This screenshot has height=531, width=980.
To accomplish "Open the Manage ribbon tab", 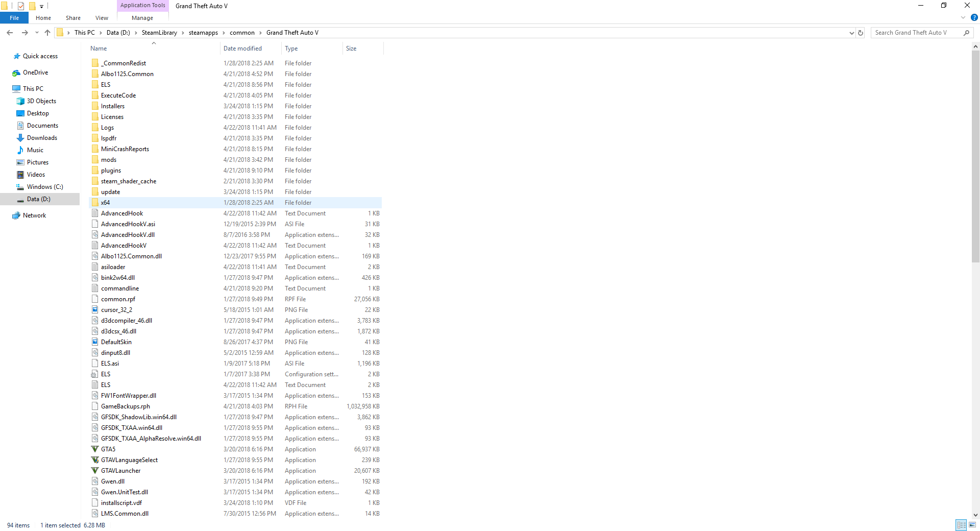I will [x=142, y=18].
